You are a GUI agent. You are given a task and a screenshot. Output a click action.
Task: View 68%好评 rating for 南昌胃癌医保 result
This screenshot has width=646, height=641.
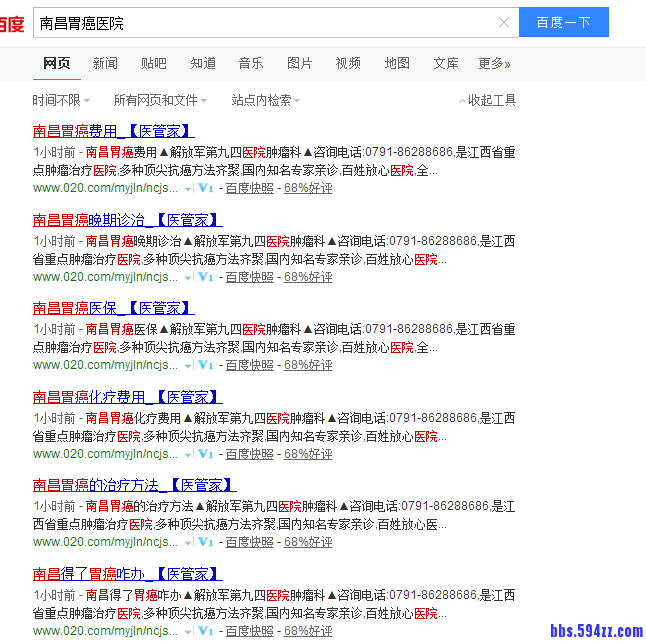(308, 365)
